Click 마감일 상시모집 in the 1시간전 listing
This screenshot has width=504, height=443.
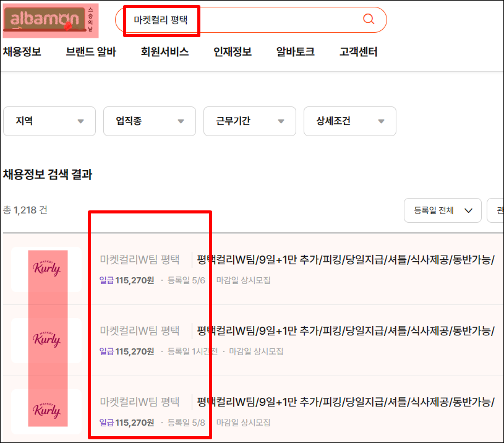(x=256, y=351)
